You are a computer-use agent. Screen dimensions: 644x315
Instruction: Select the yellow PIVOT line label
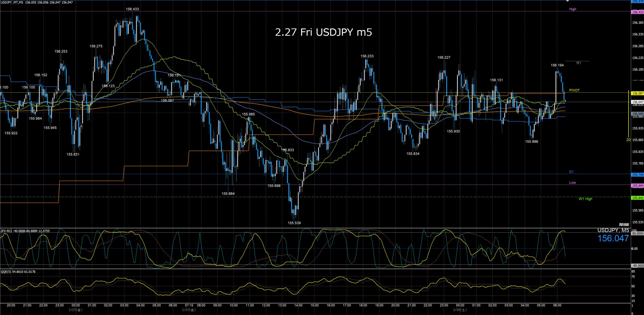(x=574, y=90)
